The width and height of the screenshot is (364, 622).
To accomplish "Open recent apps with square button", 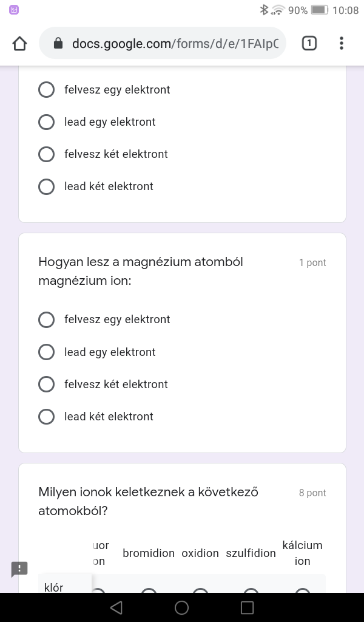I will [x=247, y=607].
